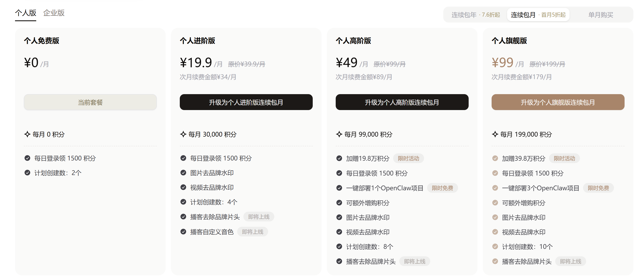
Task: Switch to 单月购买 billing option
Action: [600, 15]
